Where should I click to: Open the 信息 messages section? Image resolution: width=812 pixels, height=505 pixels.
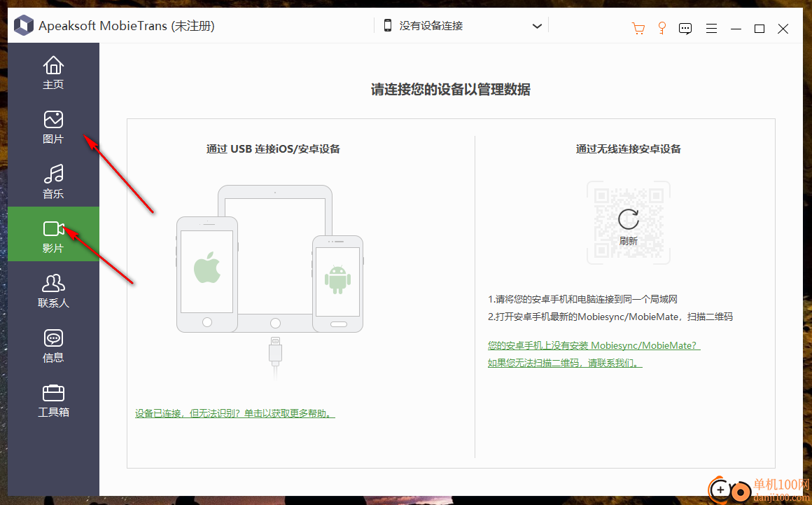(53, 346)
